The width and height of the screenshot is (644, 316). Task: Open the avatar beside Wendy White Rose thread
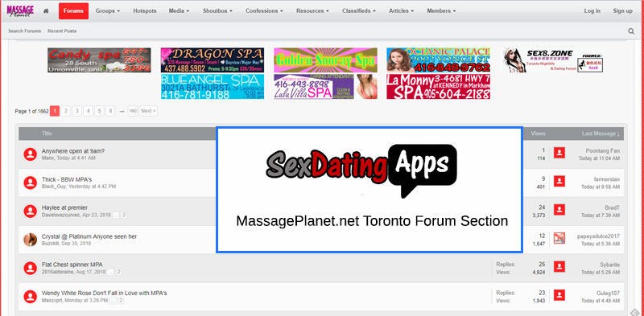coord(31,297)
